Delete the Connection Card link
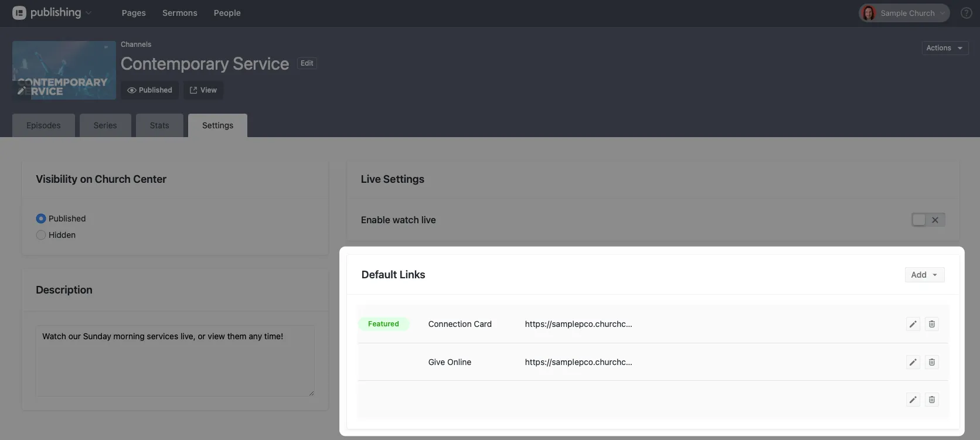980x440 pixels. pyautogui.click(x=931, y=324)
